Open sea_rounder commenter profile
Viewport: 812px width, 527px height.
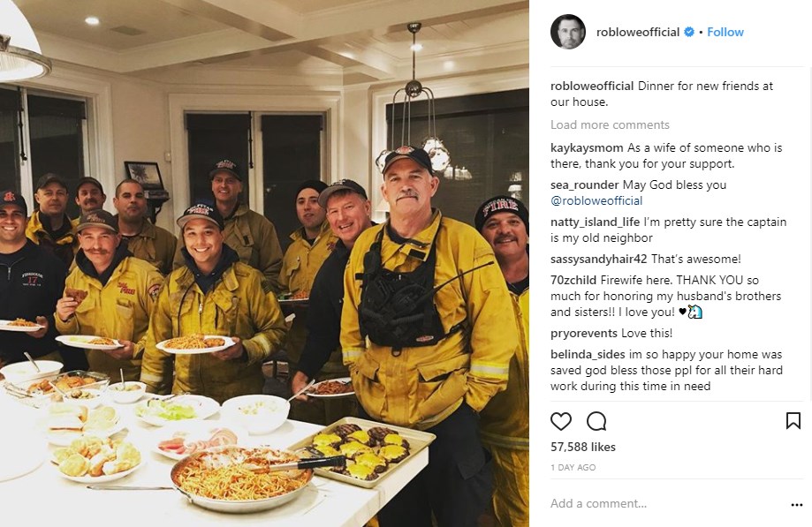pyautogui.click(x=585, y=184)
